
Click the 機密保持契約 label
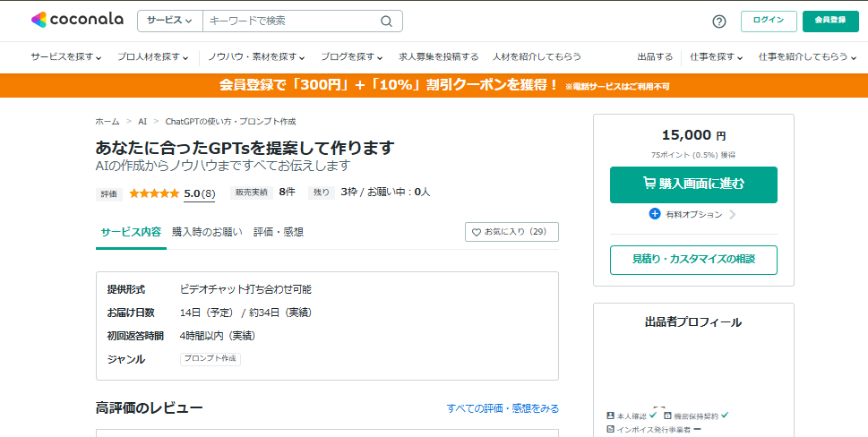click(x=696, y=416)
